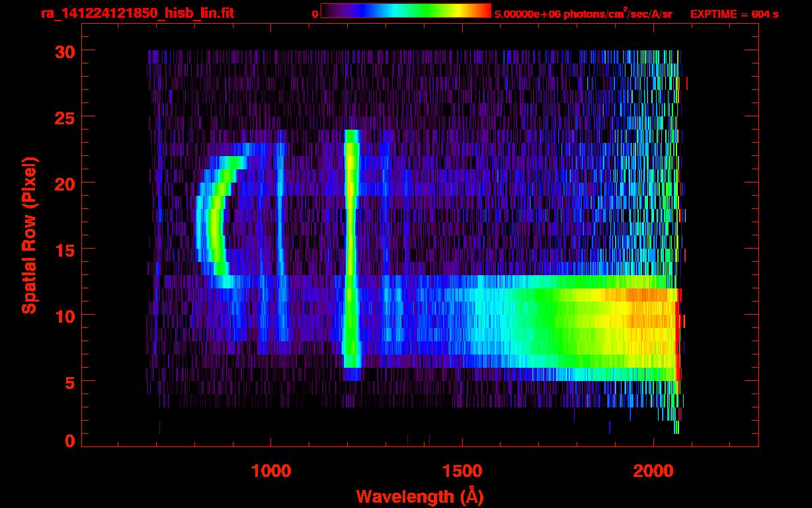Click the 5 spatial row tick label
Image resolution: width=812 pixels, height=508 pixels.
(x=70, y=382)
